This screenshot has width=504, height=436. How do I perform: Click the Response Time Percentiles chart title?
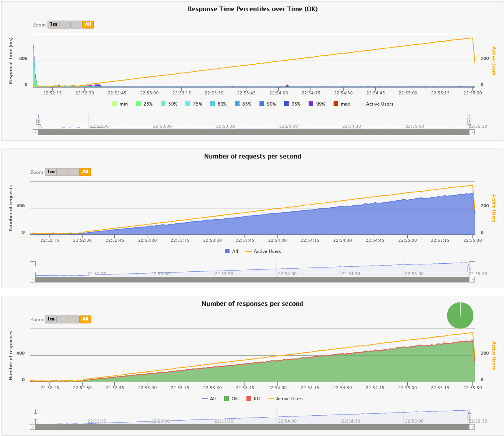(253, 9)
